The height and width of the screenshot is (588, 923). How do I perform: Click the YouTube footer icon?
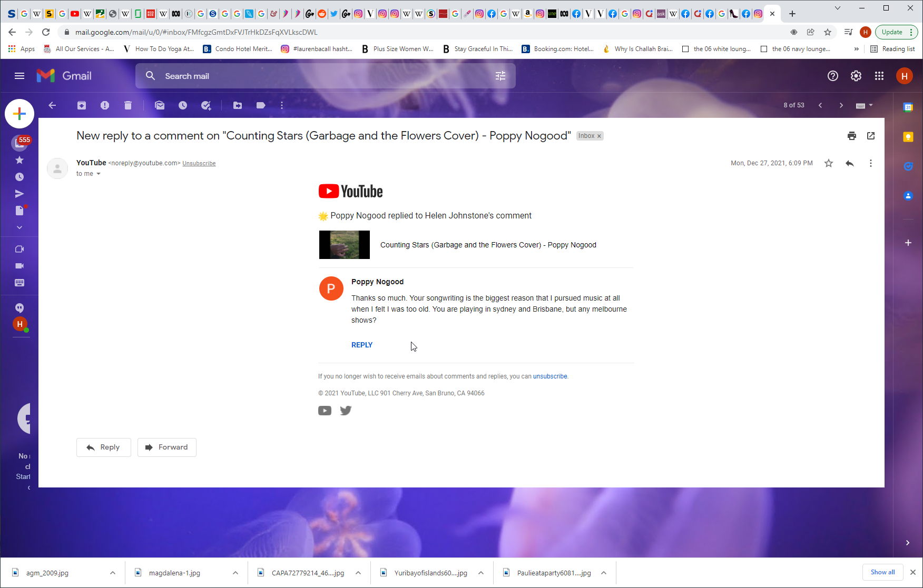click(x=325, y=411)
